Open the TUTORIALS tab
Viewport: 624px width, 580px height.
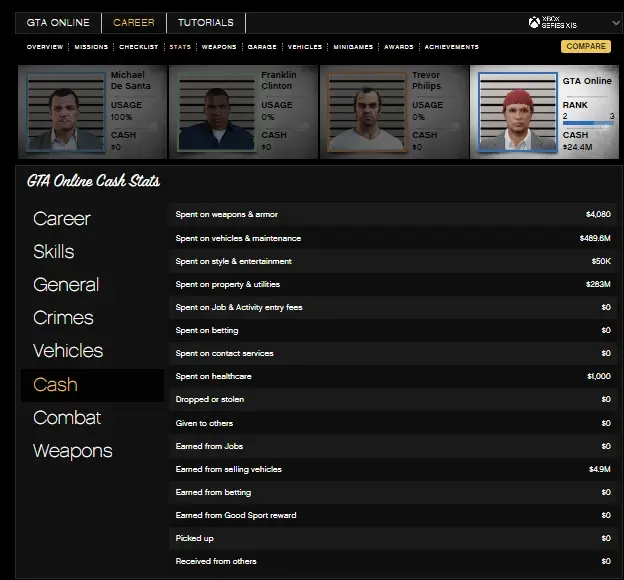click(x=206, y=23)
